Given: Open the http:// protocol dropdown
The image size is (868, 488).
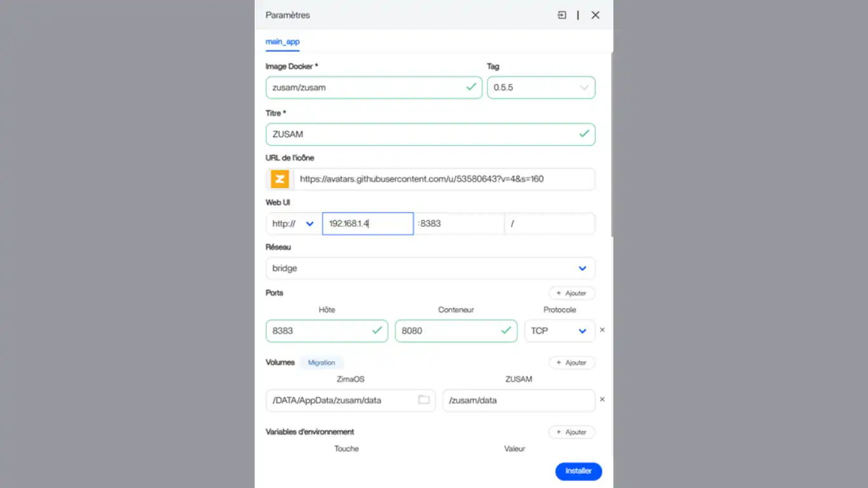Looking at the screenshot, I should [x=294, y=224].
